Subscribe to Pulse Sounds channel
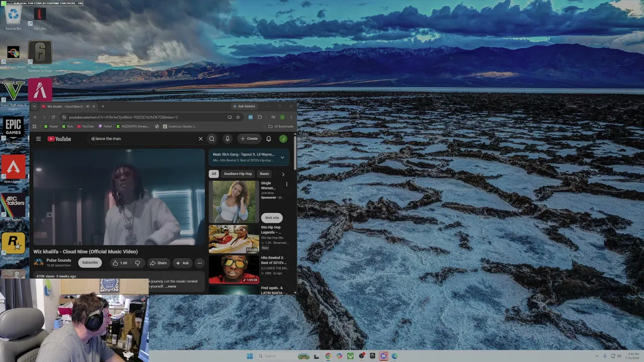 click(x=90, y=262)
